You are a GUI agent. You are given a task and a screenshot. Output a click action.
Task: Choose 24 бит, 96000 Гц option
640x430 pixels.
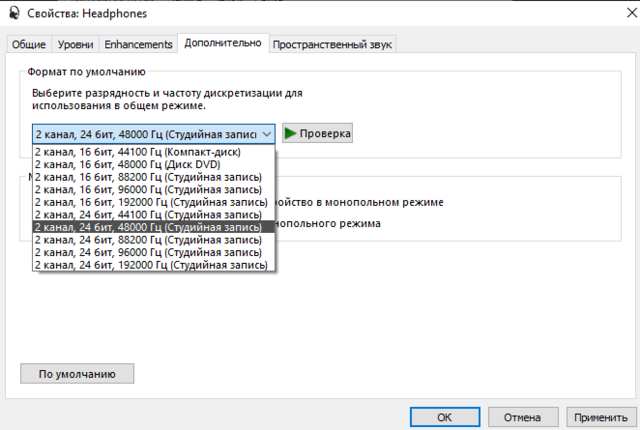152,253
